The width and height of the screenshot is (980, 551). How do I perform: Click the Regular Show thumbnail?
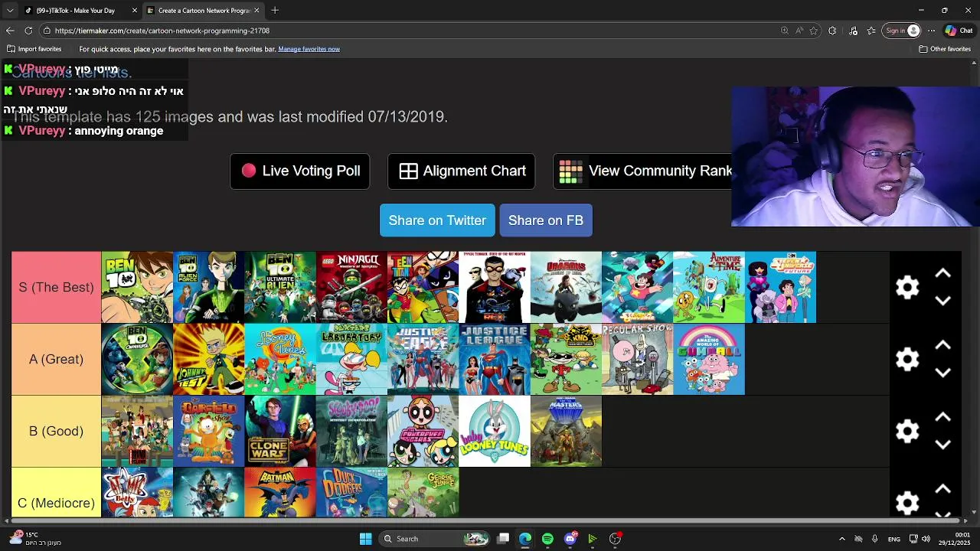[638, 359]
